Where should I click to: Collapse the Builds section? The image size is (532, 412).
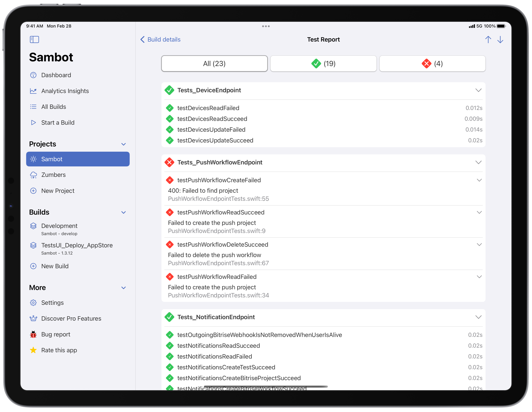pyautogui.click(x=124, y=213)
